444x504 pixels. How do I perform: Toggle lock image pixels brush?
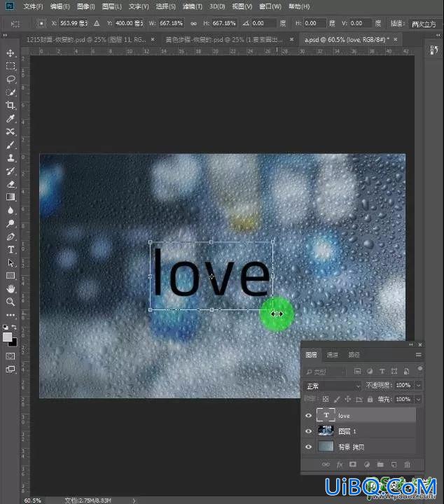337,399
